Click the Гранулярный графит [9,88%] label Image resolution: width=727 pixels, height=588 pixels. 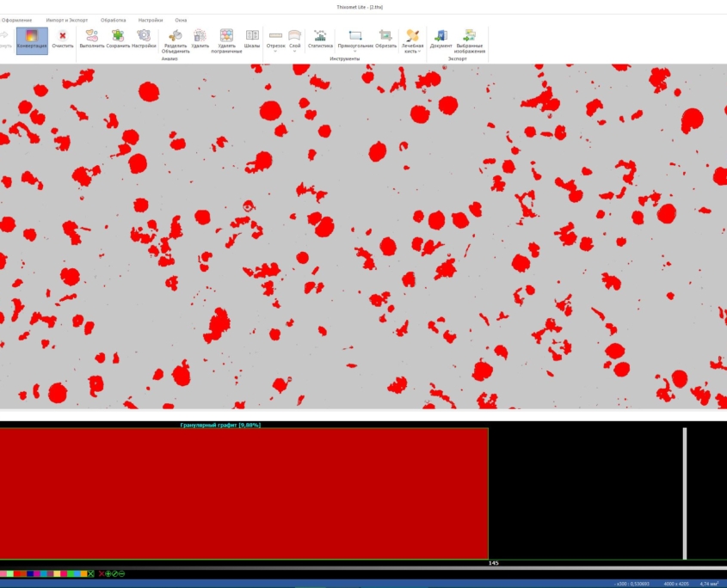tap(220, 425)
